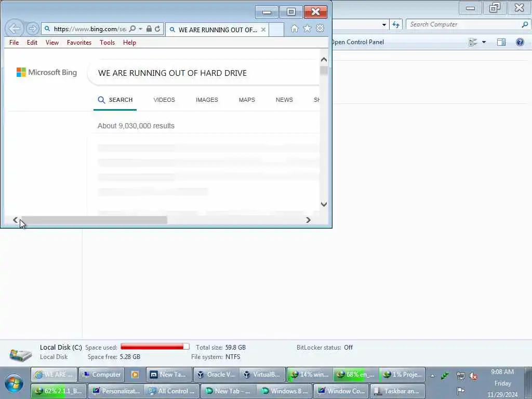
Task: Open the Favorites star icon
Action: (307, 29)
